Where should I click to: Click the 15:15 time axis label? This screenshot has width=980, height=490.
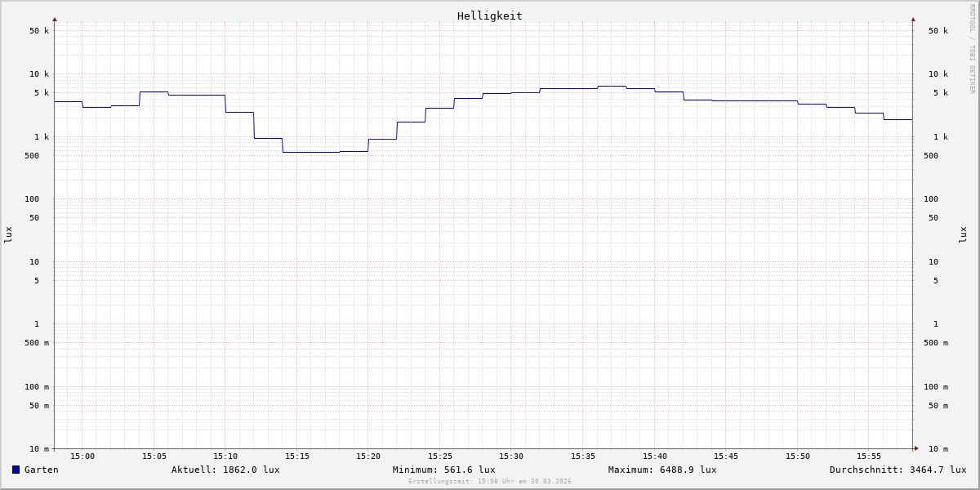(297, 457)
